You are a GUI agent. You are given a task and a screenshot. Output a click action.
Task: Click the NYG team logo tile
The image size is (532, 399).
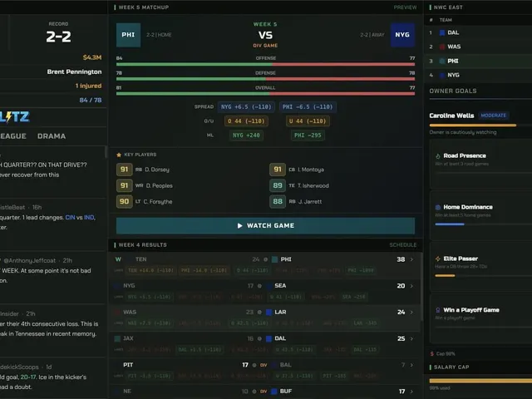[402, 35]
